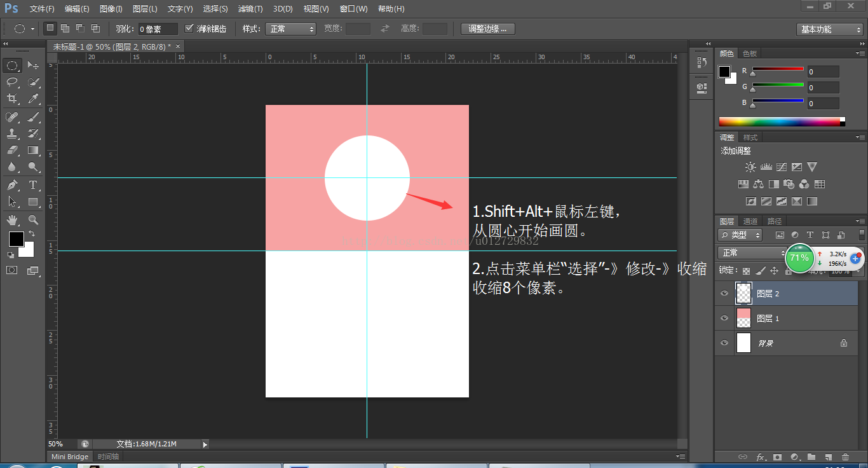
Task: Create a new layer
Action: pos(828,457)
